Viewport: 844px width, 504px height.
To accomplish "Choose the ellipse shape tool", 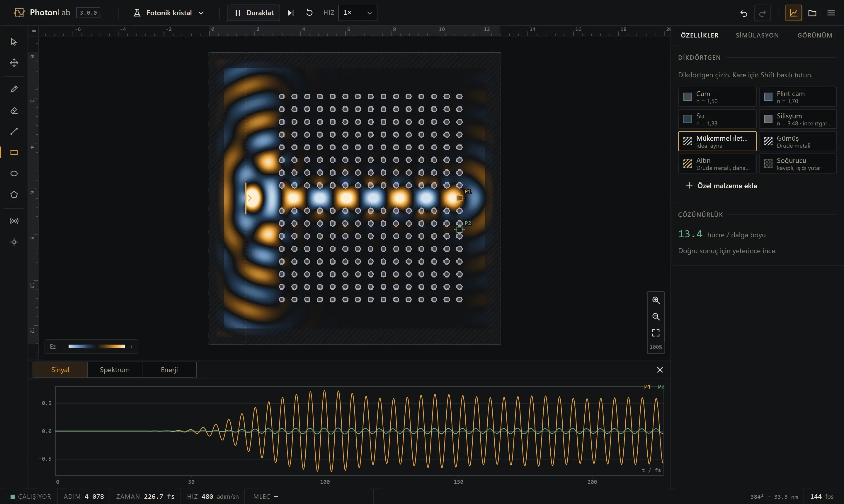I will click(x=14, y=173).
